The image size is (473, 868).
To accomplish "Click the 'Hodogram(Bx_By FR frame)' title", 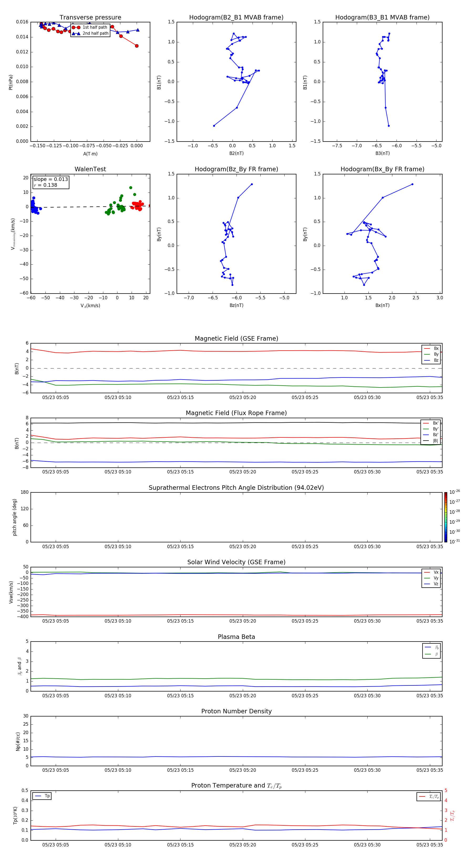I will [x=382, y=169].
